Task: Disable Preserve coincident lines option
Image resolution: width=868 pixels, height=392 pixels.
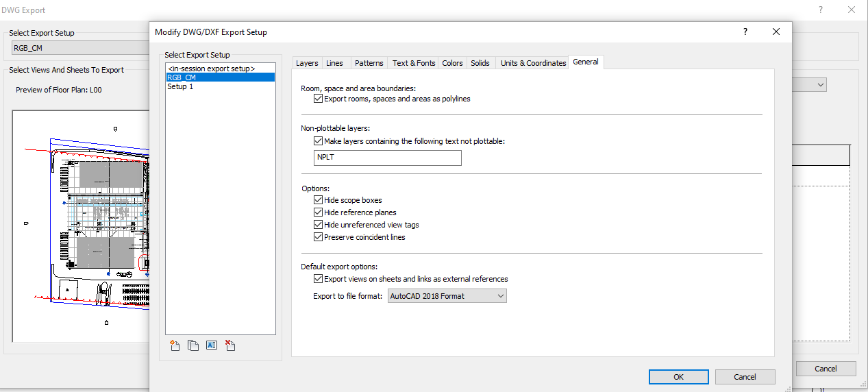Action: [x=318, y=237]
